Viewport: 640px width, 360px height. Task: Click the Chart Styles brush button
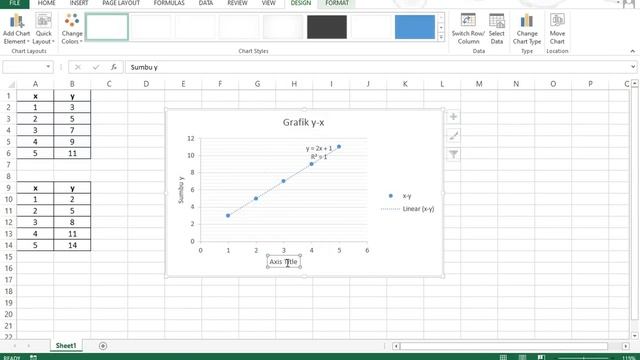tap(453, 136)
